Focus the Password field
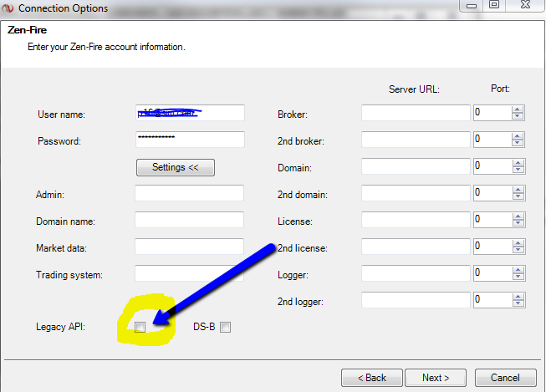Image resolution: width=546 pixels, height=392 pixels. 190,140
